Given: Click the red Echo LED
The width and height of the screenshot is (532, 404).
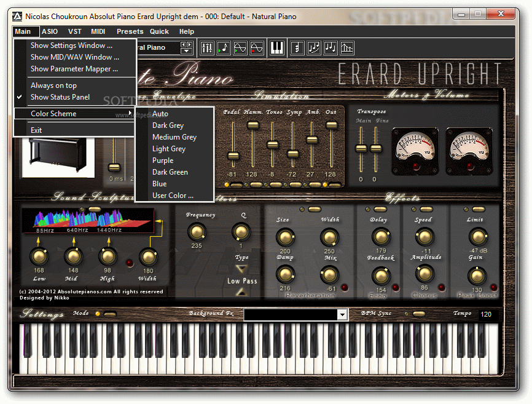Looking at the screenshot, I should point(395,288).
